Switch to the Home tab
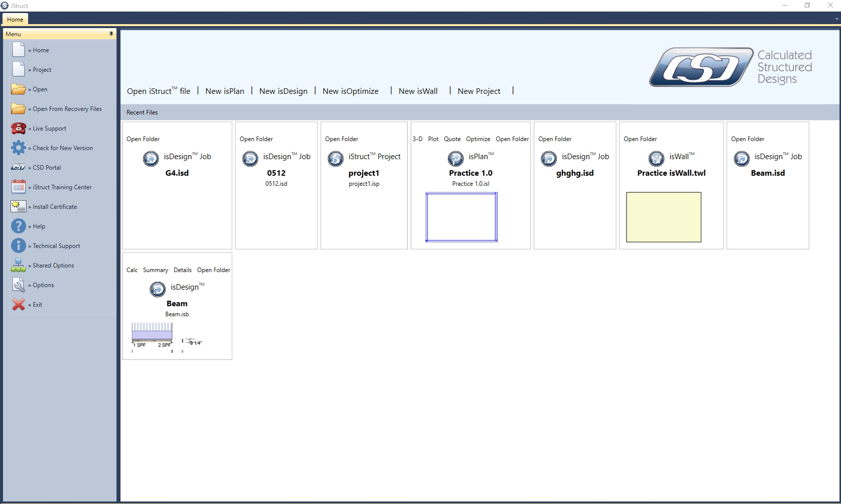The image size is (841, 504). tap(15, 20)
